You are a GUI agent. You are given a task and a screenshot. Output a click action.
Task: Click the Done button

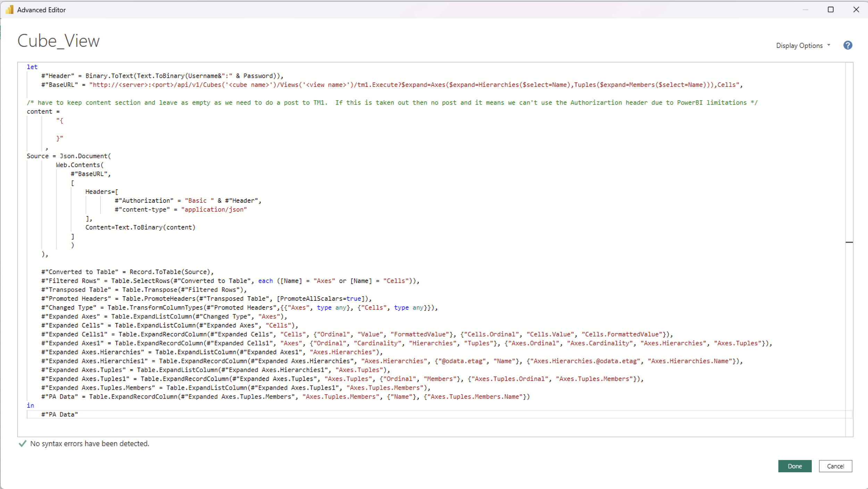click(794, 466)
